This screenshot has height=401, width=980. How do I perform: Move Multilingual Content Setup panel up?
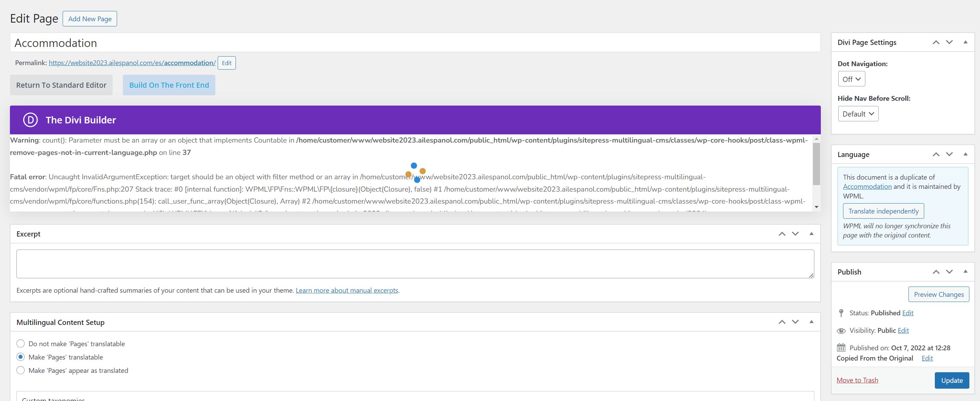click(x=782, y=322)
